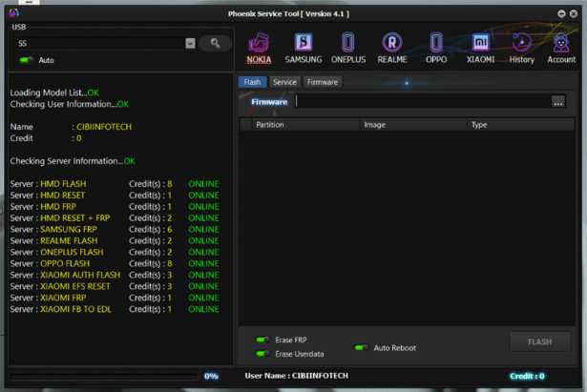Select the Xiaomi brand icon
The image size is (587, 392).
pos(480,47)
